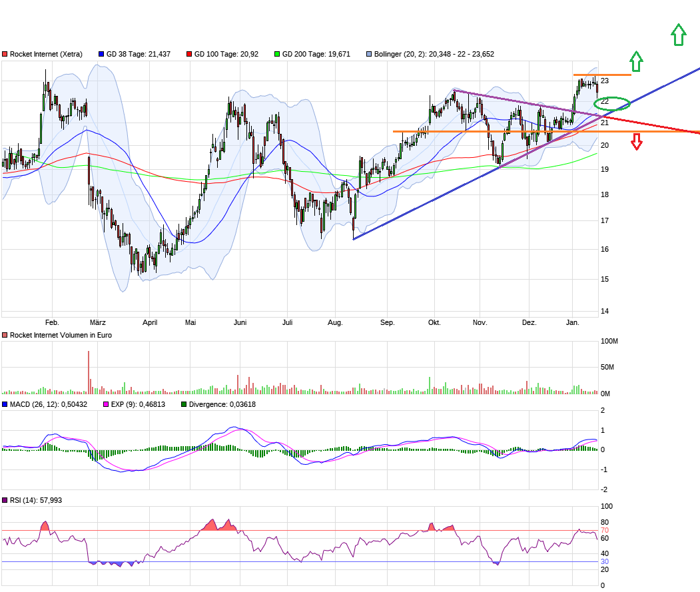Select the 'Rocket Internet (Xetra)' legend label
The width and height of the screenshot is (700, 592).
tap(46, 54)
